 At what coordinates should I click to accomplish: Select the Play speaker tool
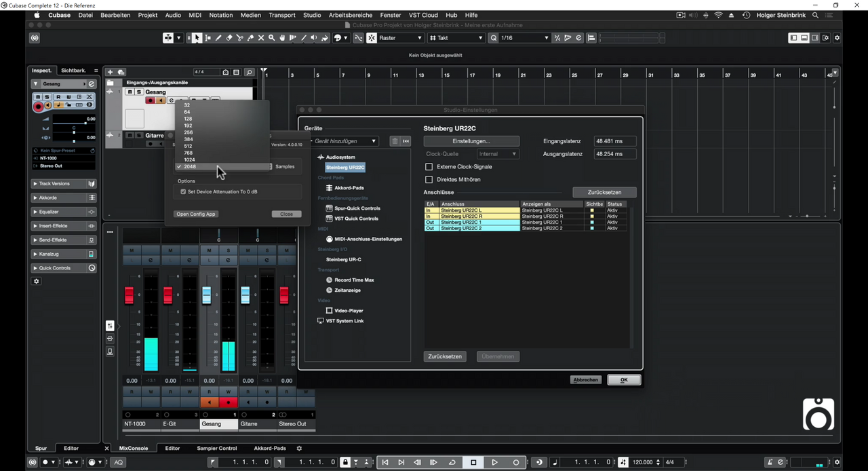click(x=314, y=38)
